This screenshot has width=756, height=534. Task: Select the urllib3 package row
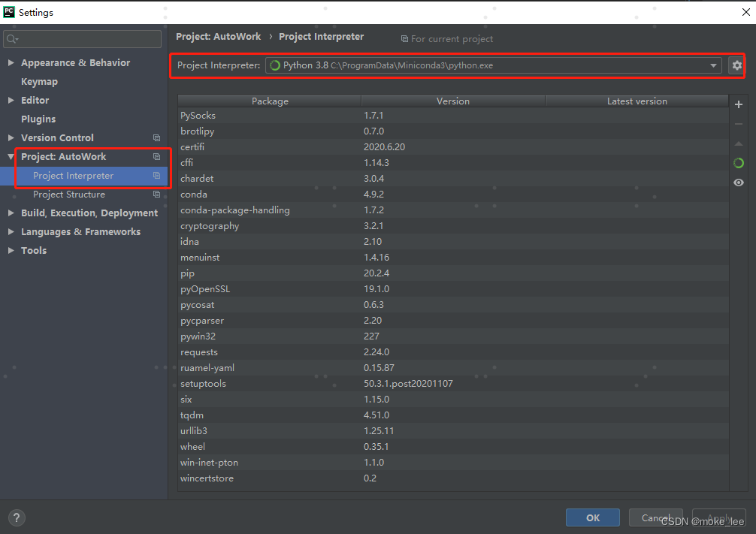(x=453, y=431)
